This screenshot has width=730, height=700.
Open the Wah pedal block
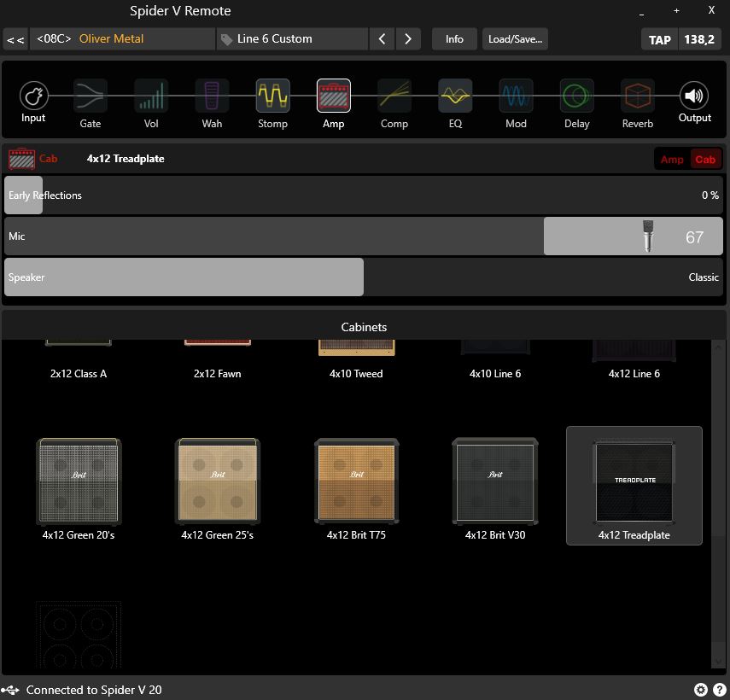212,96
